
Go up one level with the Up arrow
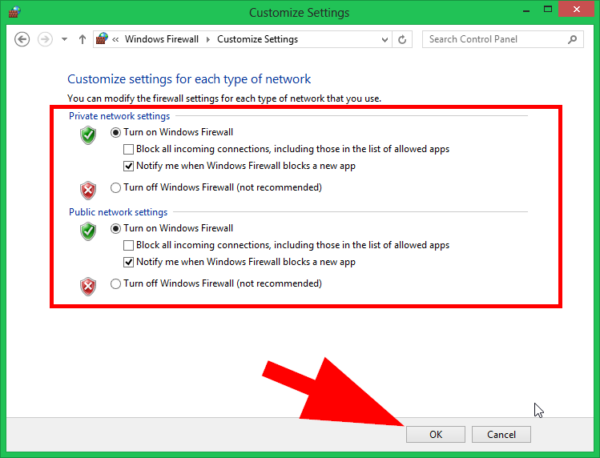(82, 40)
